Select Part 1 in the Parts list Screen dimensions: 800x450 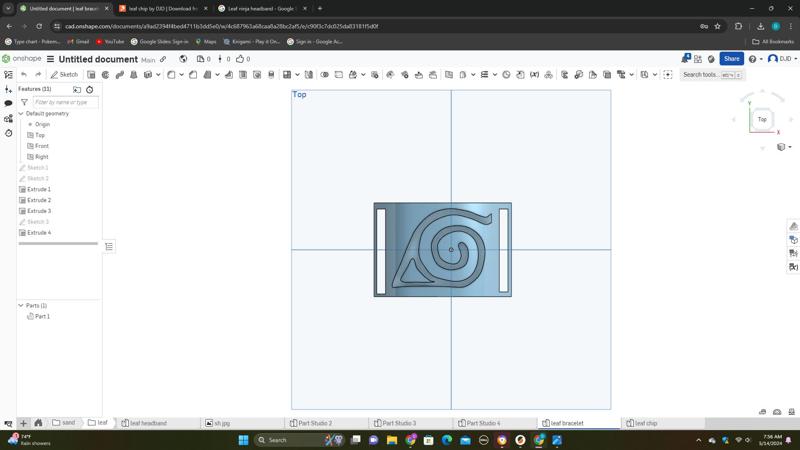42,316
